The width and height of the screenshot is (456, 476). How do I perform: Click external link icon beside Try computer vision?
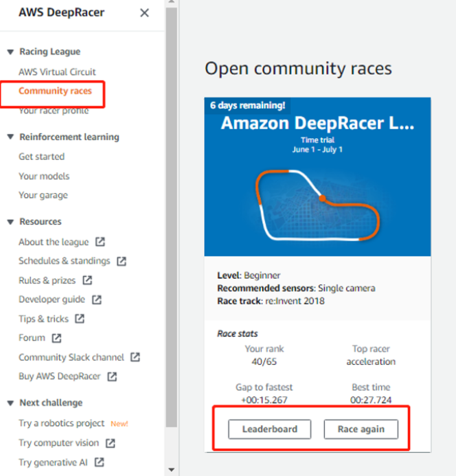click(x=110, y=443)
